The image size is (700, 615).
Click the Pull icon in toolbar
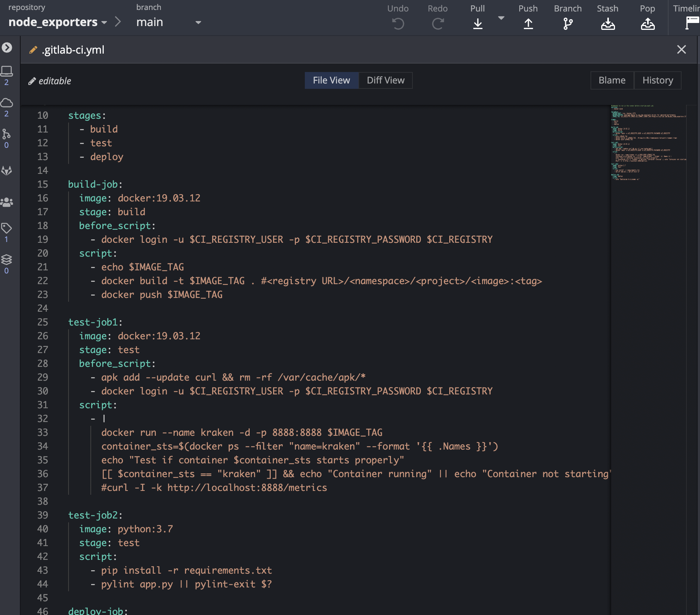478,24
